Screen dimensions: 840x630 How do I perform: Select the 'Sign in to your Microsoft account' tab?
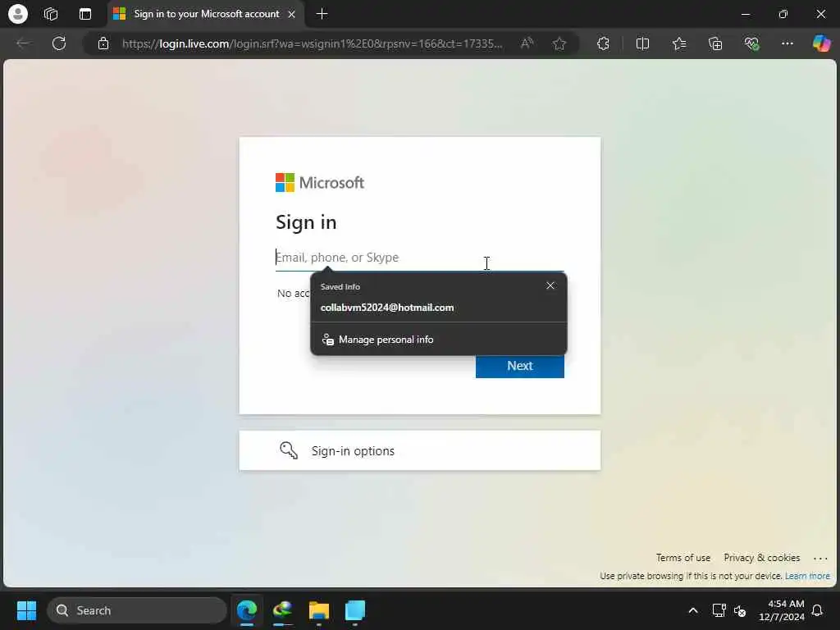click(206, 14)
